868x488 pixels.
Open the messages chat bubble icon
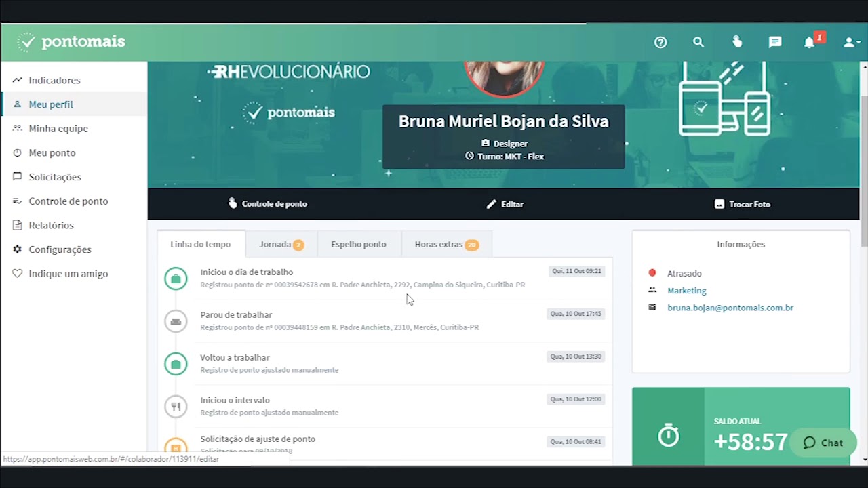pos(775,42)
